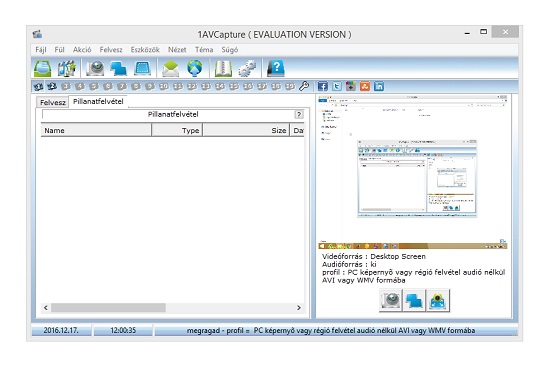Click the scroll right arrow of file list
The width and height of the screenshot is (550, 367).
299,308
